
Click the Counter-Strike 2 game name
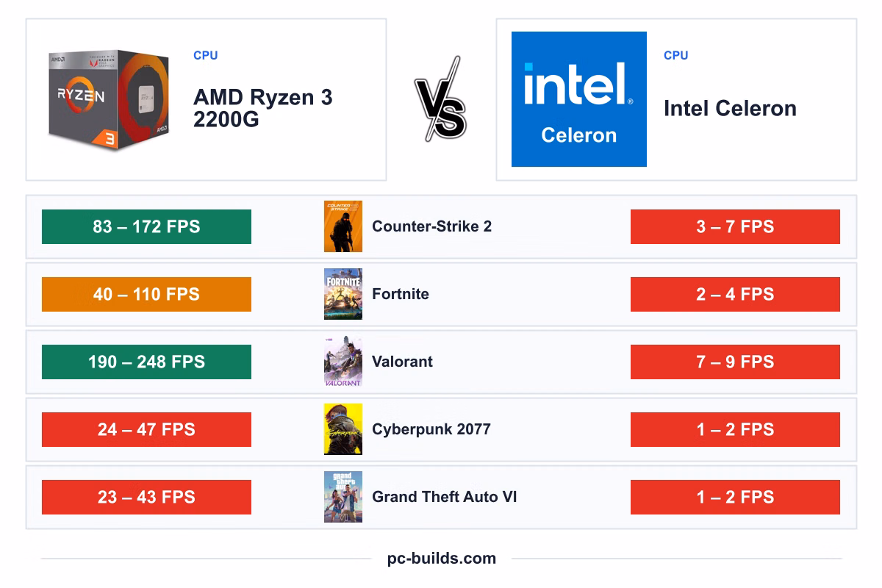click(x=431, y=226)
